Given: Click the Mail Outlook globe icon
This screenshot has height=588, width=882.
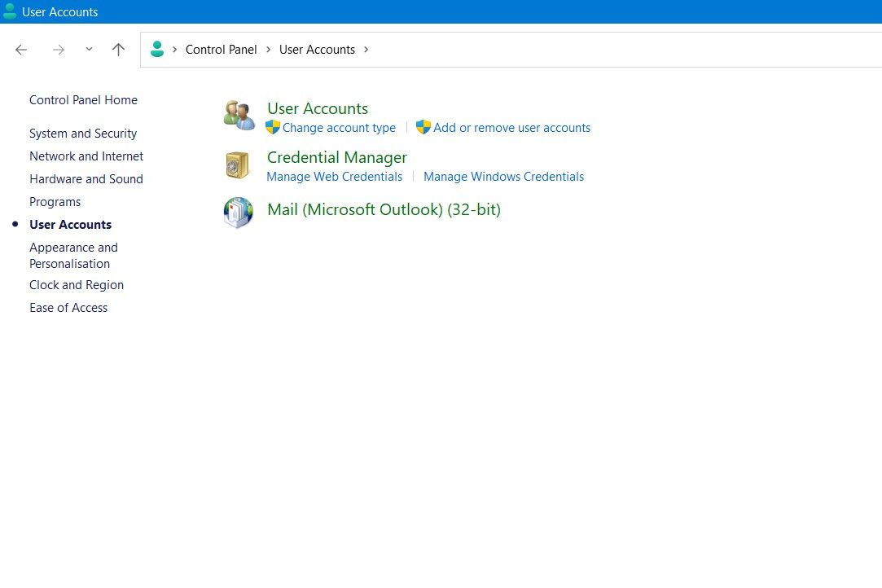Looking at the screenshot, I should tap(238, 212).
